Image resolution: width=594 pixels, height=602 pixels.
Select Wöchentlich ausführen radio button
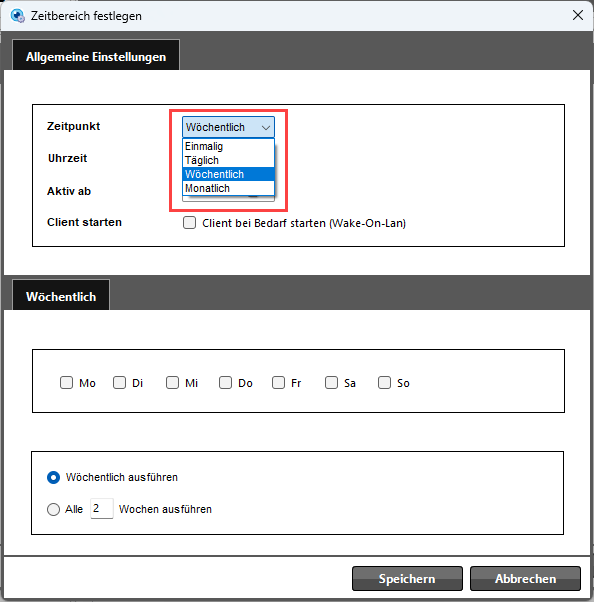pos(53,478)
